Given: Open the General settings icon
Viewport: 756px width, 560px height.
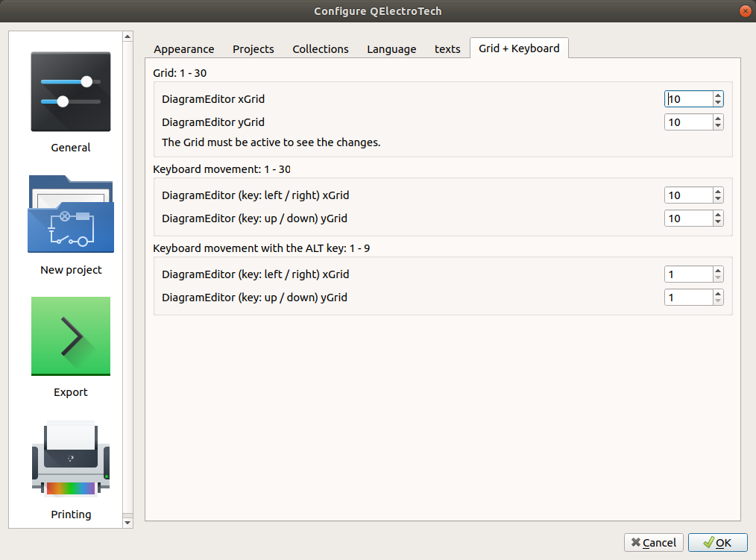Looking at the screenshot, I should click(x=71, y=92).
